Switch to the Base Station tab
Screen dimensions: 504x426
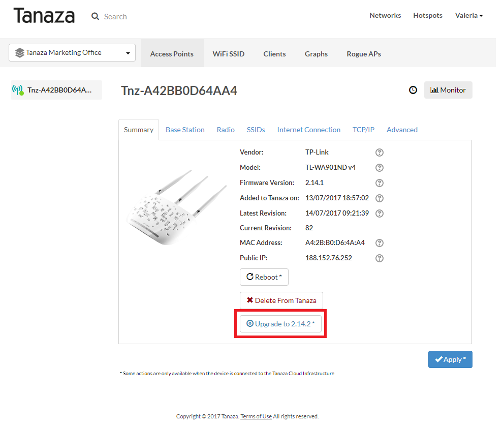pos(185,130)
